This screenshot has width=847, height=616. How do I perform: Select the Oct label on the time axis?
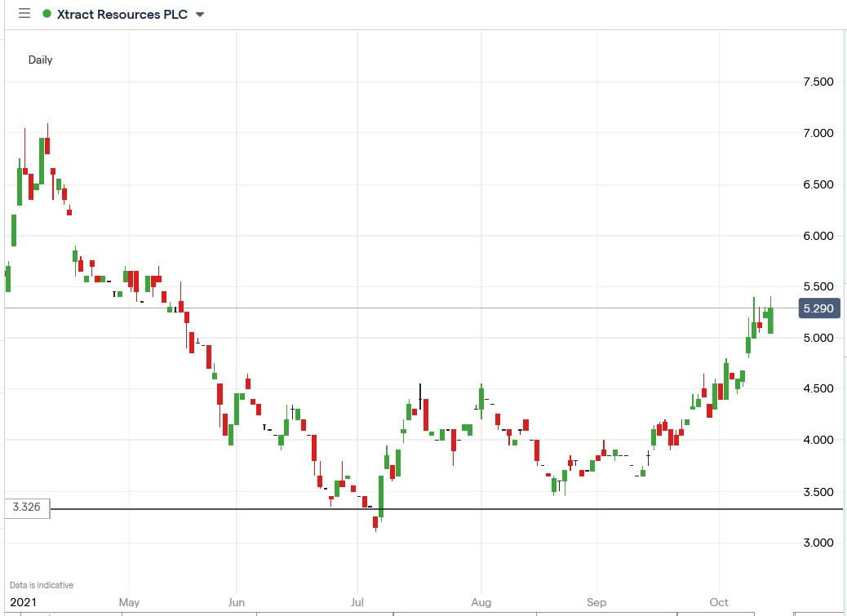(x=718, y=602)
